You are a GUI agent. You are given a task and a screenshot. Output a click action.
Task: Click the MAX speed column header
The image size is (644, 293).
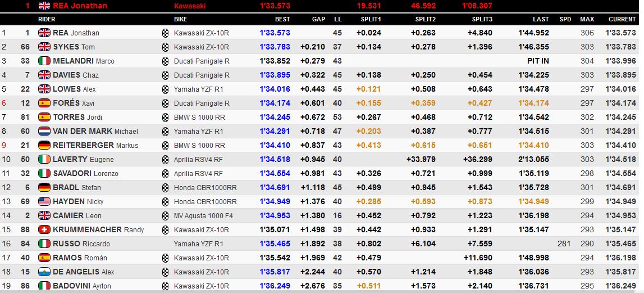587,19
